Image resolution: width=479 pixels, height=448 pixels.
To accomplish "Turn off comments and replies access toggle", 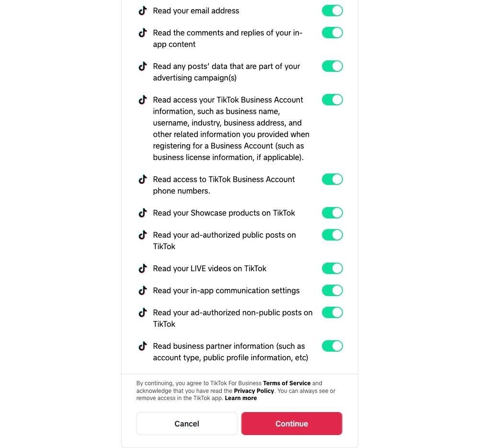I will [332, 33].
